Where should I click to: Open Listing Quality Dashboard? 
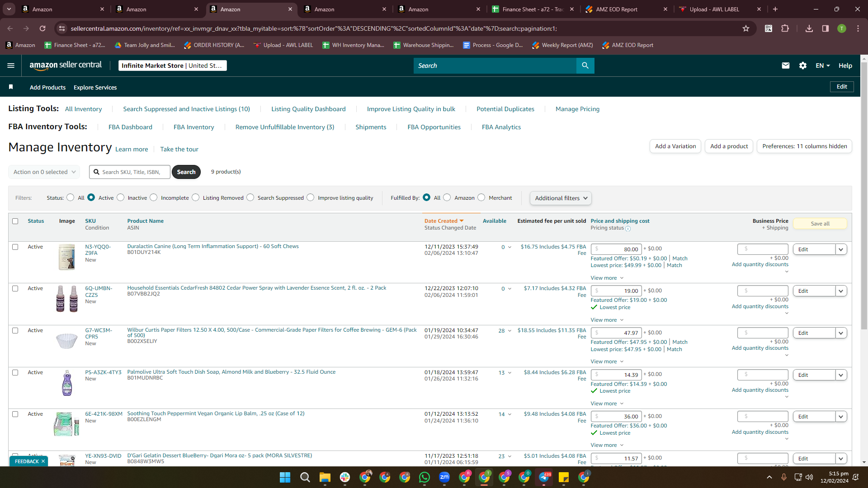[x=308, y=109]
